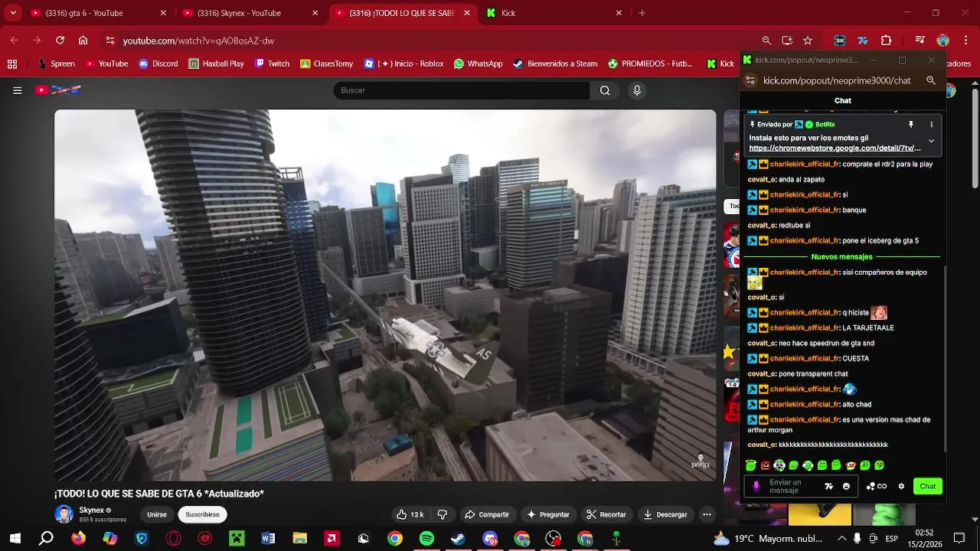The image size is (980, 551).
Task: Open the three-dot more actions under video
Action: click(x=707, y=514)
